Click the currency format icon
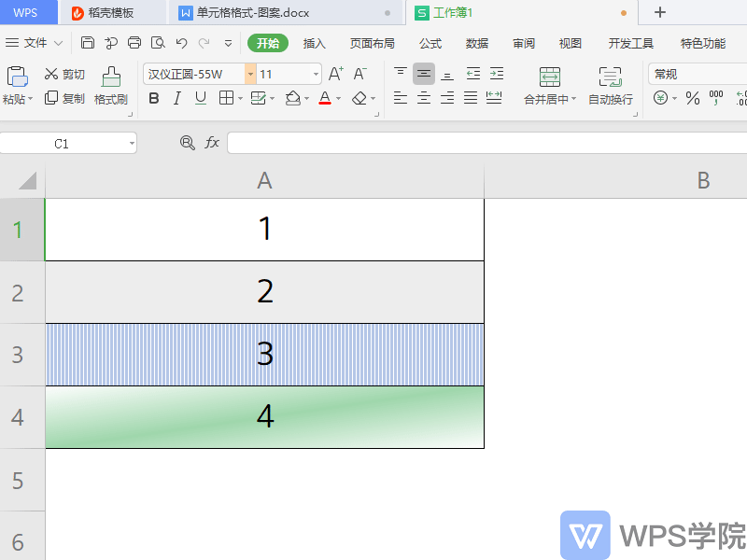The image size is (747, 560). click(660, 98)
